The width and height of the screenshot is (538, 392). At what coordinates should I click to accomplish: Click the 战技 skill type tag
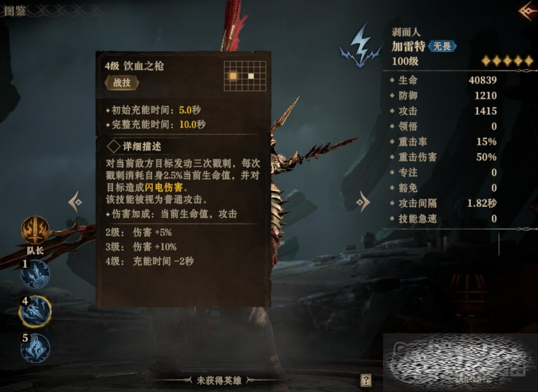122,83
